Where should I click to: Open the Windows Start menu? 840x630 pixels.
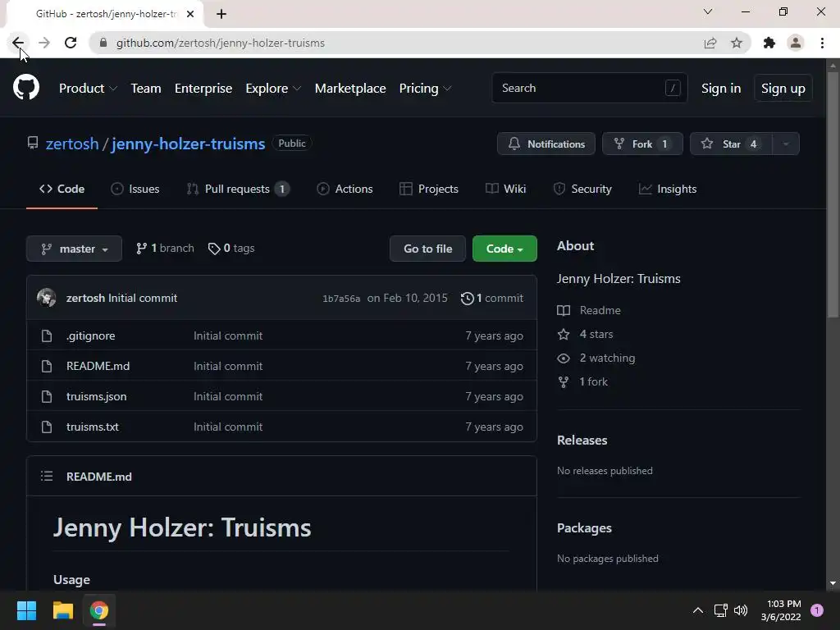26,610
